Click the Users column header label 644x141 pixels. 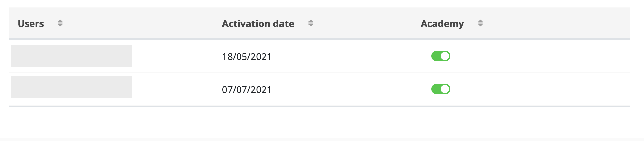pos(31,24)
